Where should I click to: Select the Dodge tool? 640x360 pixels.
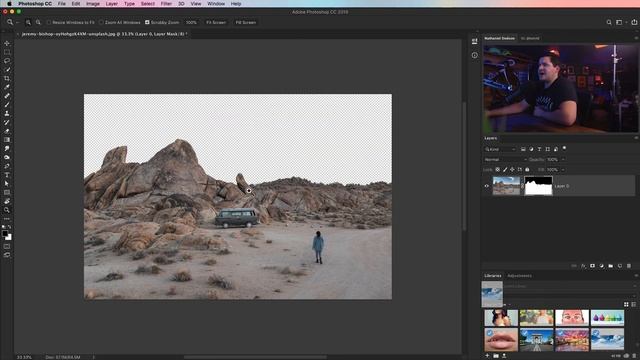coord(7,157)
